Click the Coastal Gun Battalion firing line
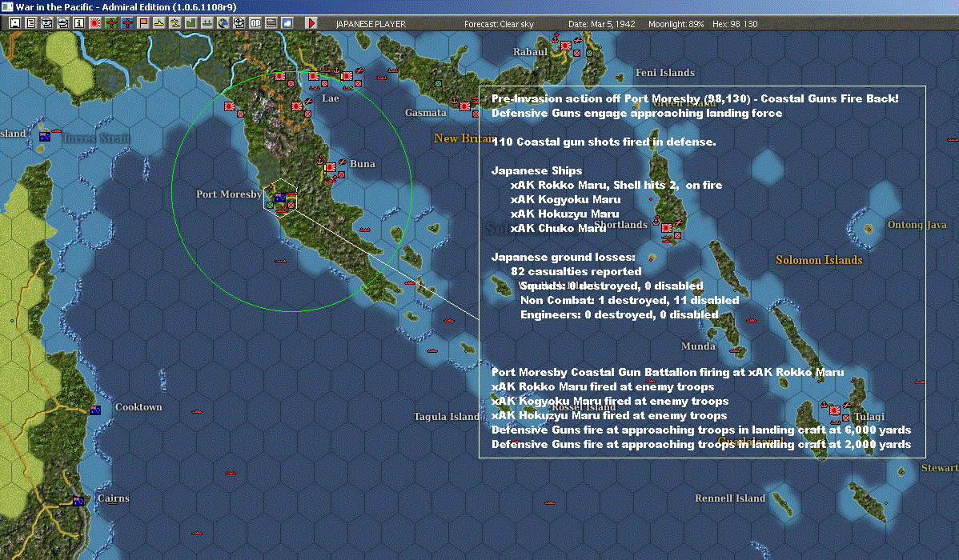The width and height of the screenshot is (959, 560). 668,372
